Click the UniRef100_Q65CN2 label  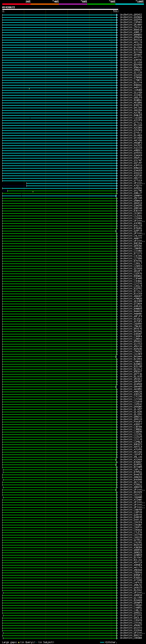(131, 246)
